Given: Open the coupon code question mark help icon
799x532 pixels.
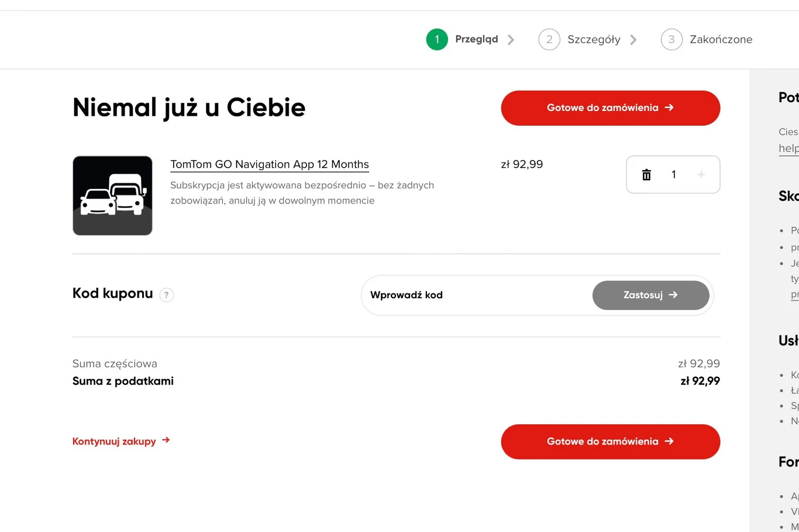Looking at the screenshot, I should [x=166, y=295].
